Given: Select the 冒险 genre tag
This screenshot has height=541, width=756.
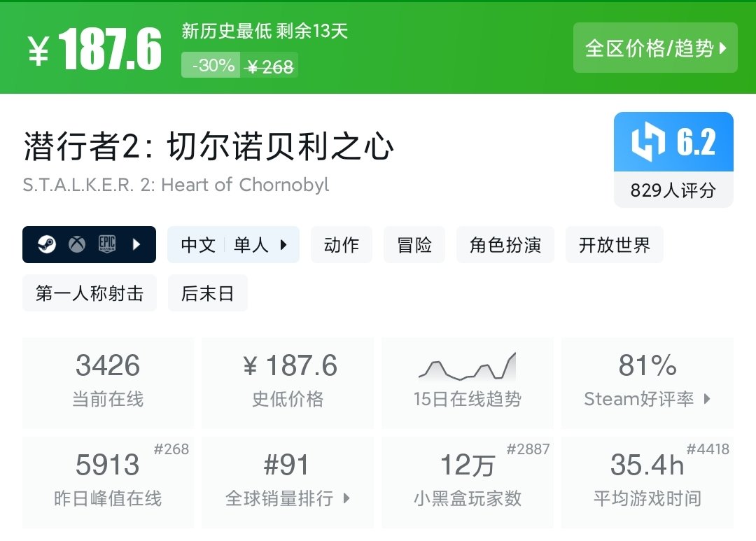Looking at the screenshot, I should 414,244.
